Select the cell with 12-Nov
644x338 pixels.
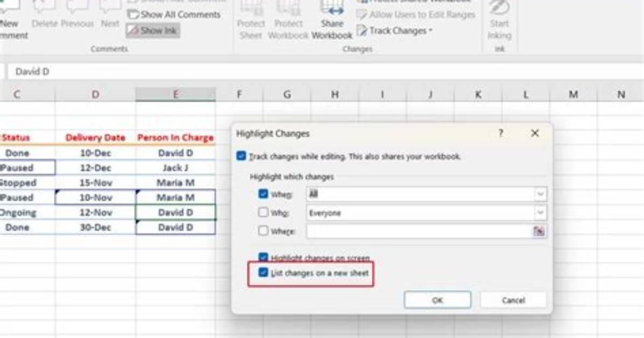pos(95,213)
